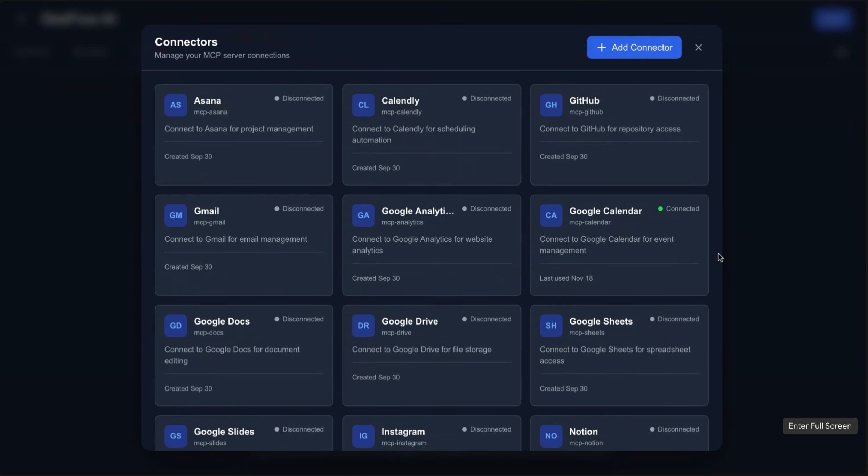Click the Google Docs GD icon
Screen dimensions: 868x476
pyautogui.click(x=176, y=326)
